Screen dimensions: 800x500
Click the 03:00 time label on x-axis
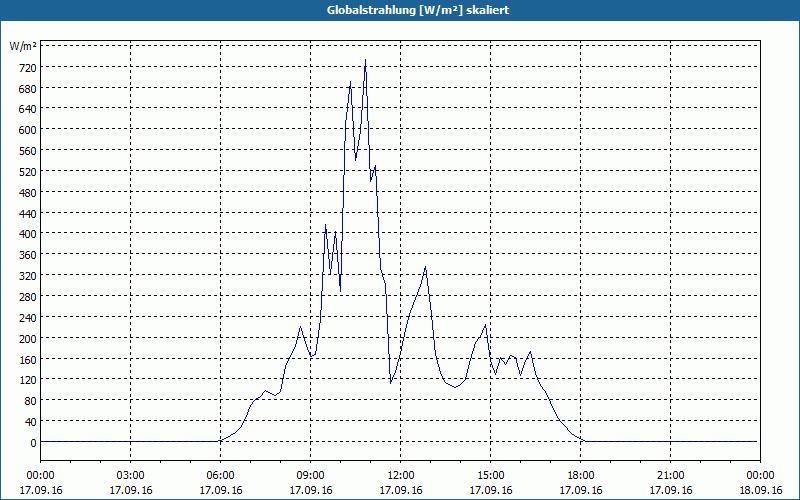pyautogui.click(x=131, y=476)
